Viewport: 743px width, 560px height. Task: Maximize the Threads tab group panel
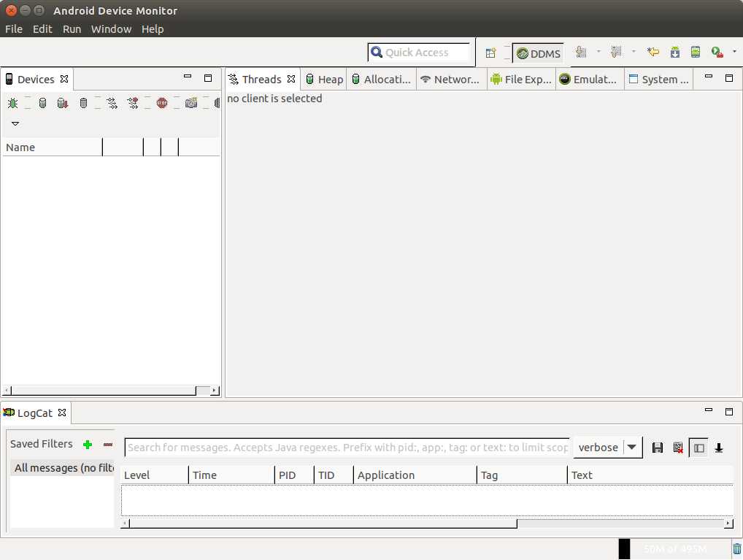(x=729, y=78)
